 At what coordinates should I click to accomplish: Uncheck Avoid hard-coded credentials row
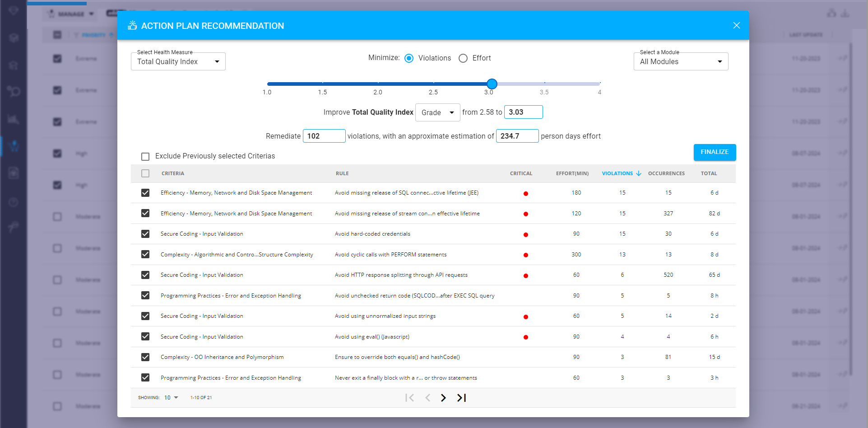(145, 234)
